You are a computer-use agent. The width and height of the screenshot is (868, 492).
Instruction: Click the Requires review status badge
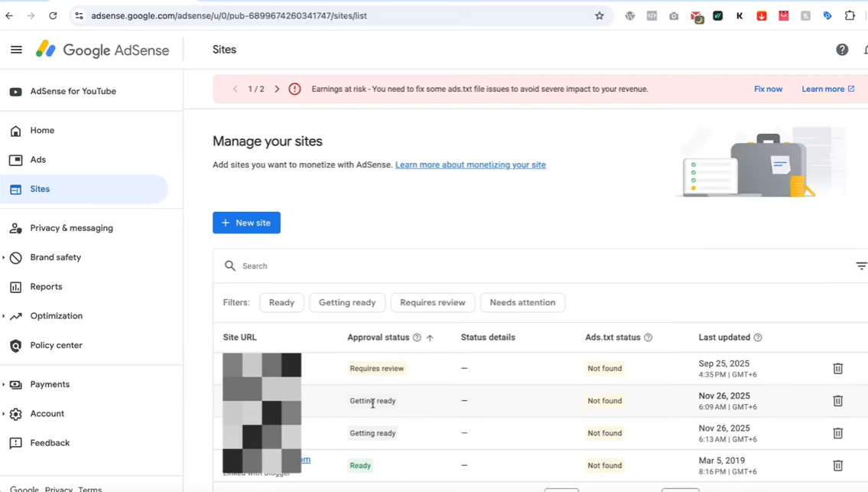tap(376, 369)
